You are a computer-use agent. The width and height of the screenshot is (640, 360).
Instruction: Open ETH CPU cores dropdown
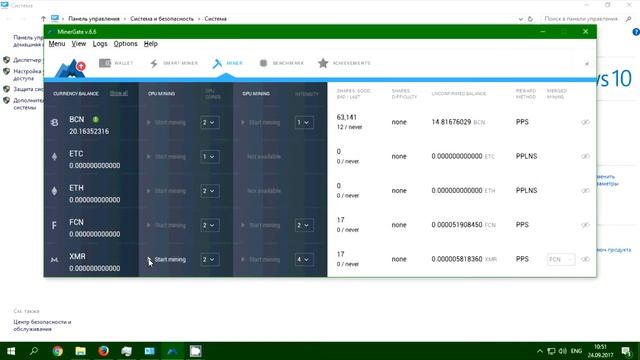tap(209, 191)
